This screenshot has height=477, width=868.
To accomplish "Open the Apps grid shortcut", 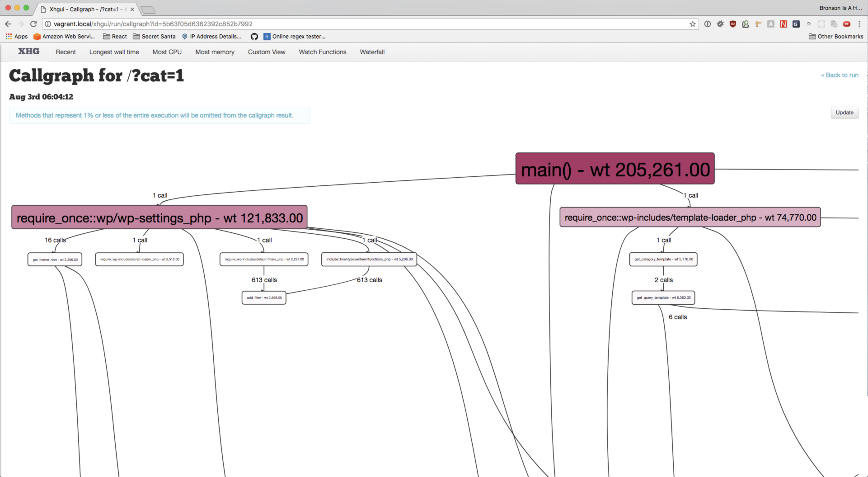I will point(17,37).
